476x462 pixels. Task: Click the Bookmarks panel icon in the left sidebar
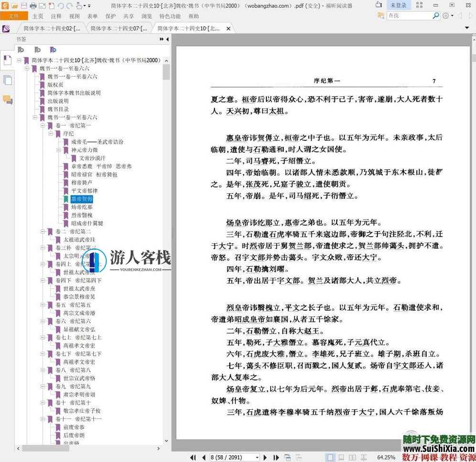pos(7,61)
